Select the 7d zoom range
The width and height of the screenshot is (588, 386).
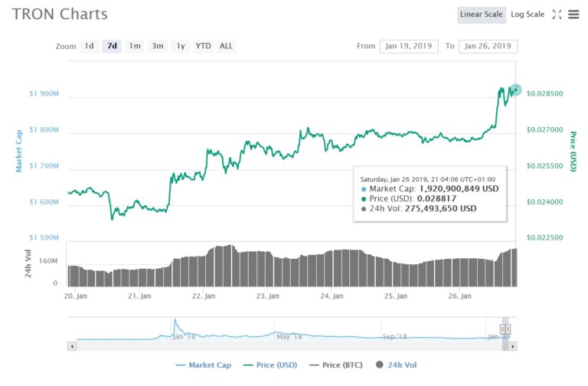click(x=113, y=46)
